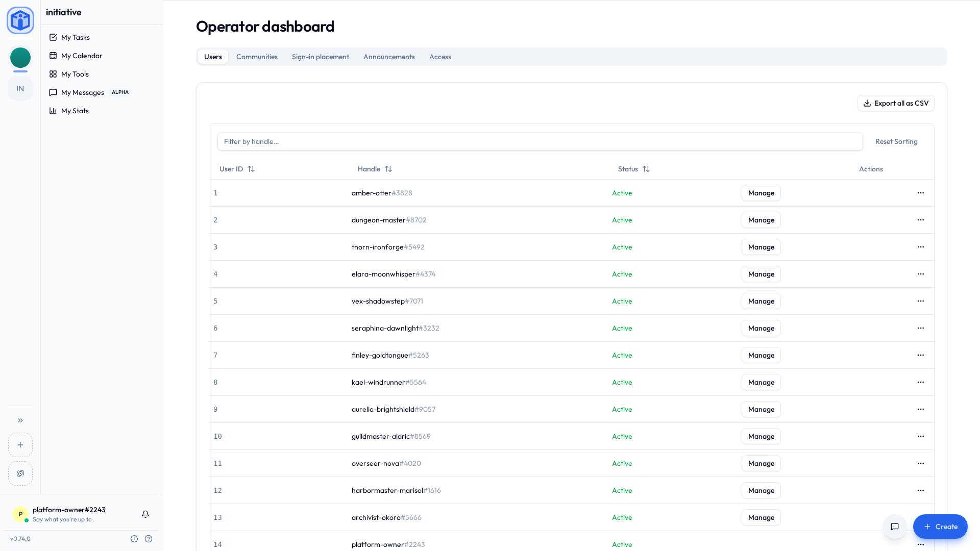Open the IN workspace icon

(x=20, y=89)
